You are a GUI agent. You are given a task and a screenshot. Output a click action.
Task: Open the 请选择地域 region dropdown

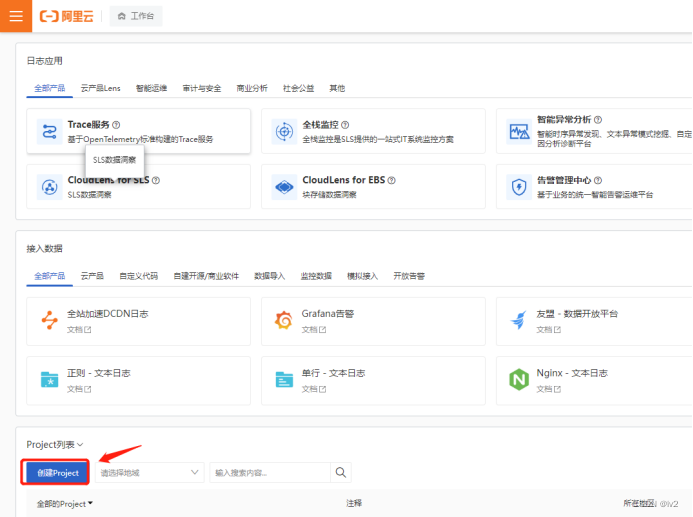(x=149, y=472)
